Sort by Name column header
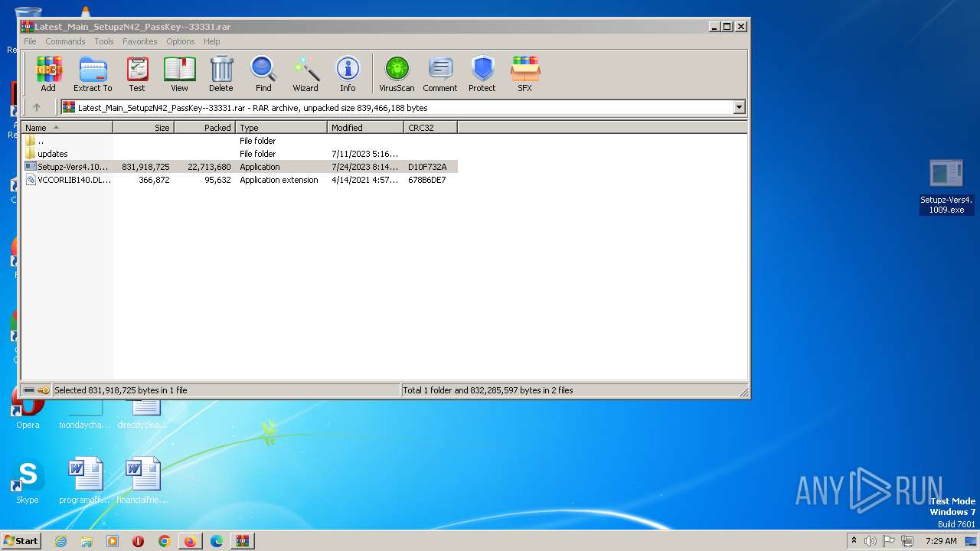 (67, 128)
